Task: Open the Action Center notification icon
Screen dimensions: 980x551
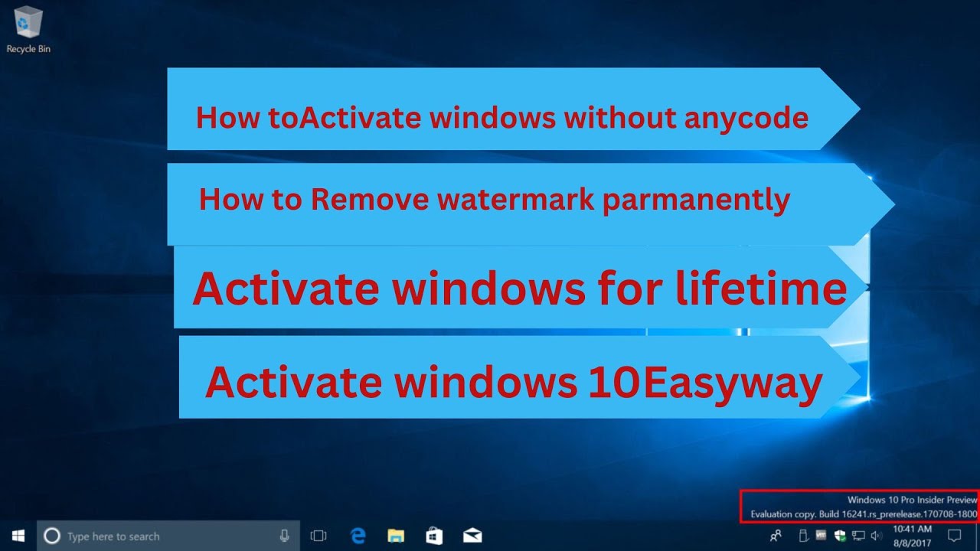Action: [x=955, y=535]
